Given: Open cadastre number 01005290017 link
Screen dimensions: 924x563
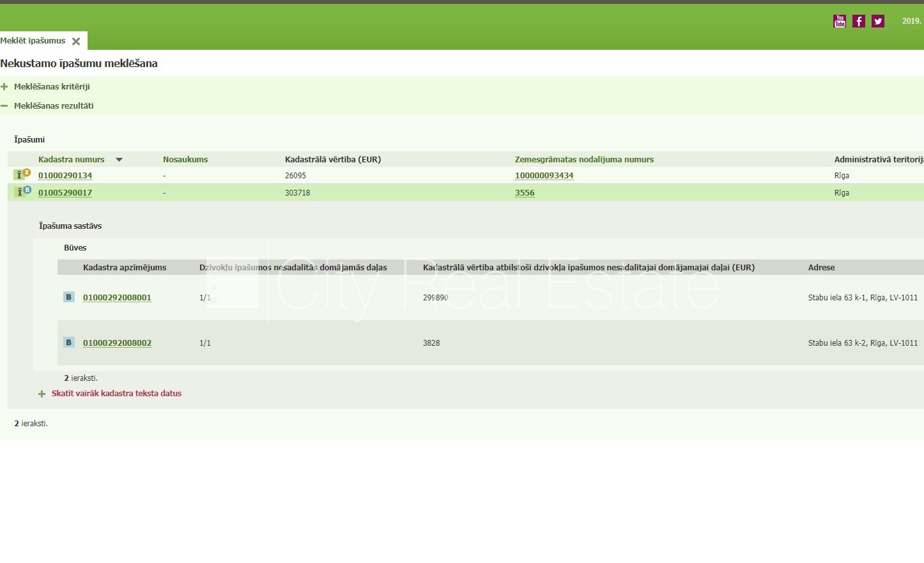Looking at the screenshot, I should (65, 193).
